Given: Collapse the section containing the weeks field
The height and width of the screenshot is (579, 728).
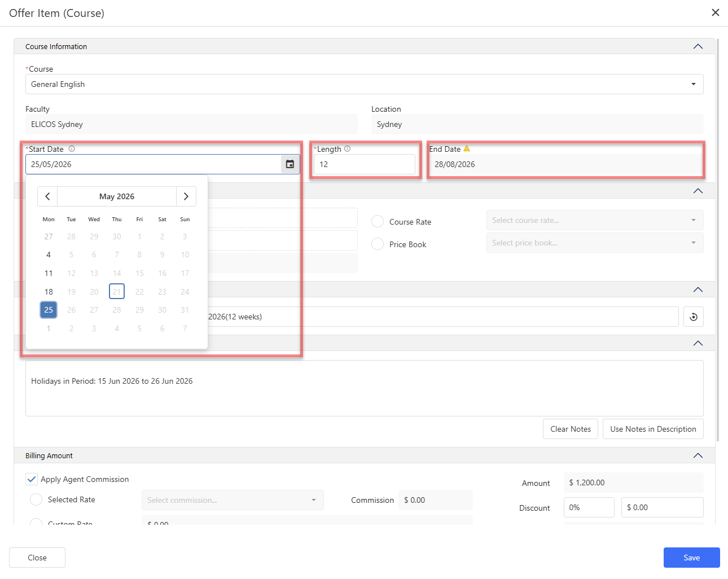Looking at the screenshot, I should (698, 289).
